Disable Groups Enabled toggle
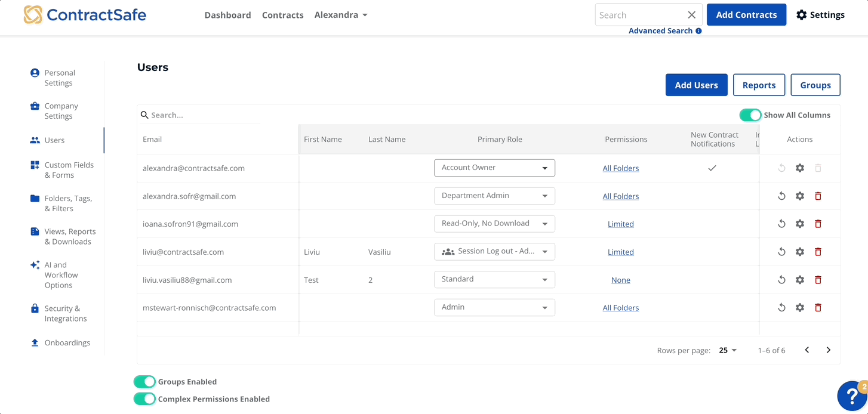Viewport: 868px width, 414px height. click(x=144, y=381)
